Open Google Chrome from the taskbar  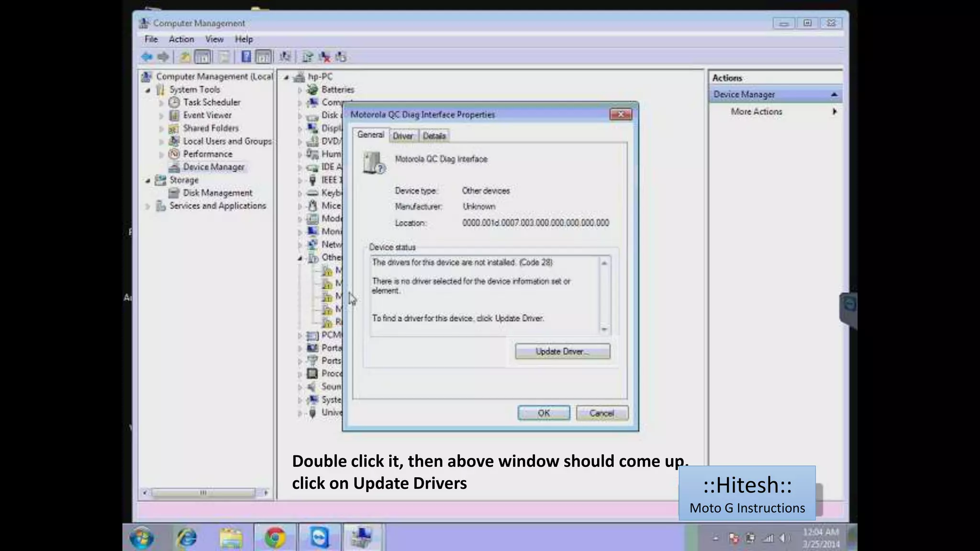pyautogui.click(x=275, y=538)
